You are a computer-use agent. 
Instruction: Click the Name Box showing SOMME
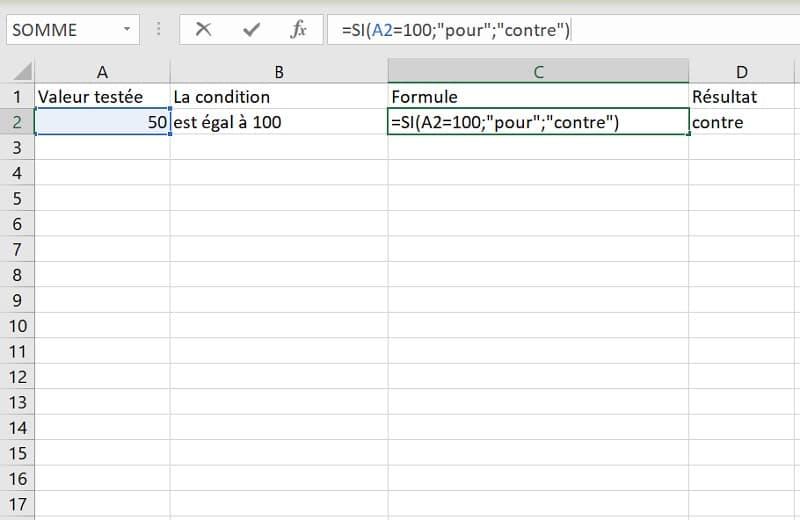(x=60, y=30)
